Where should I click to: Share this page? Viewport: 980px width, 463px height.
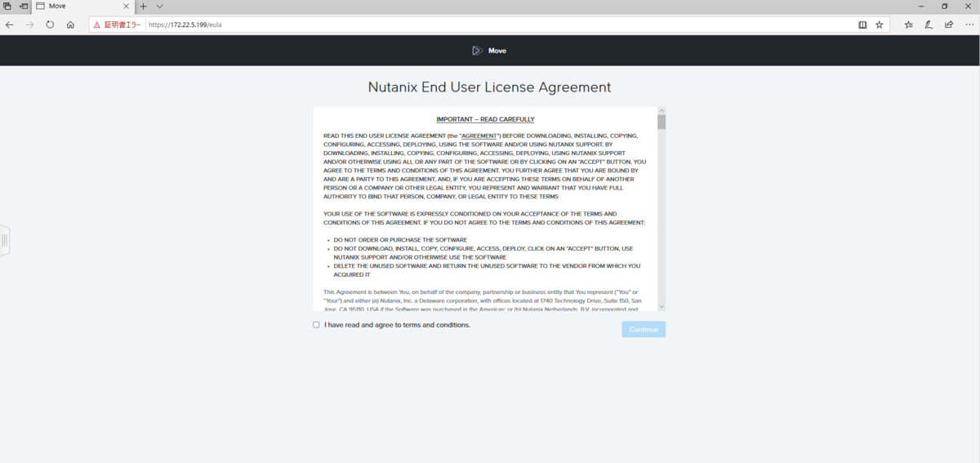[948, 24]
